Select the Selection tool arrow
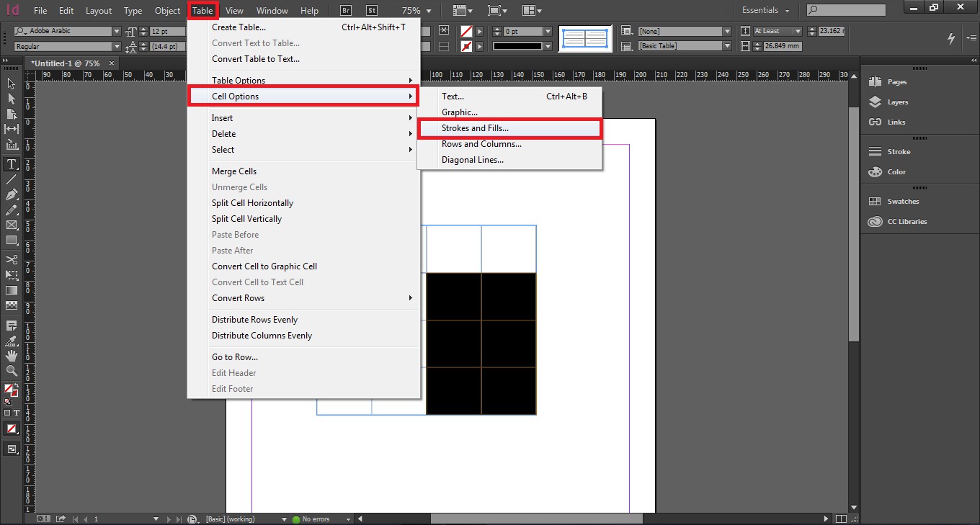The width and height of the screenshot is (980, 525). pos(12,84)
